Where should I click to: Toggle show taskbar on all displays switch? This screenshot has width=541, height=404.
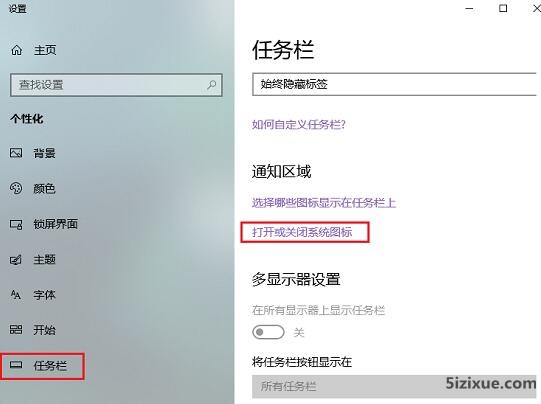268,332
